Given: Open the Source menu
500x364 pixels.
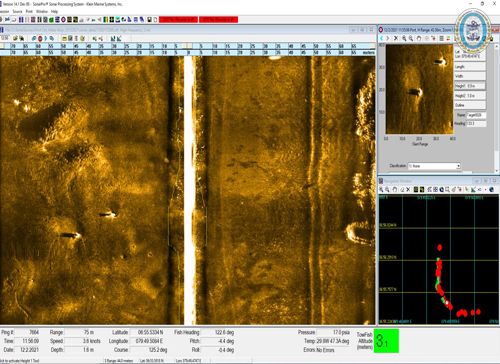Looking at the screenshot, I should [x=17, y=11].
